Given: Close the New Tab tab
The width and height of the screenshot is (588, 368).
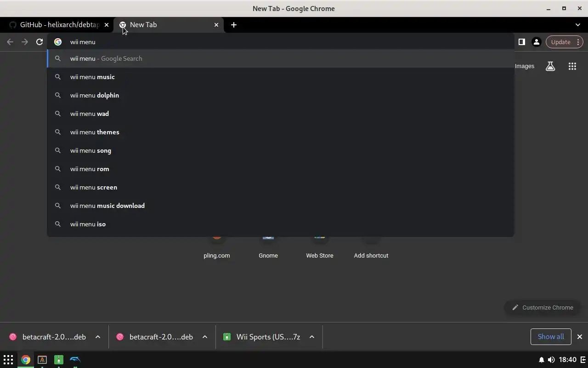Looking at the screenshot, I should [216, 25].
